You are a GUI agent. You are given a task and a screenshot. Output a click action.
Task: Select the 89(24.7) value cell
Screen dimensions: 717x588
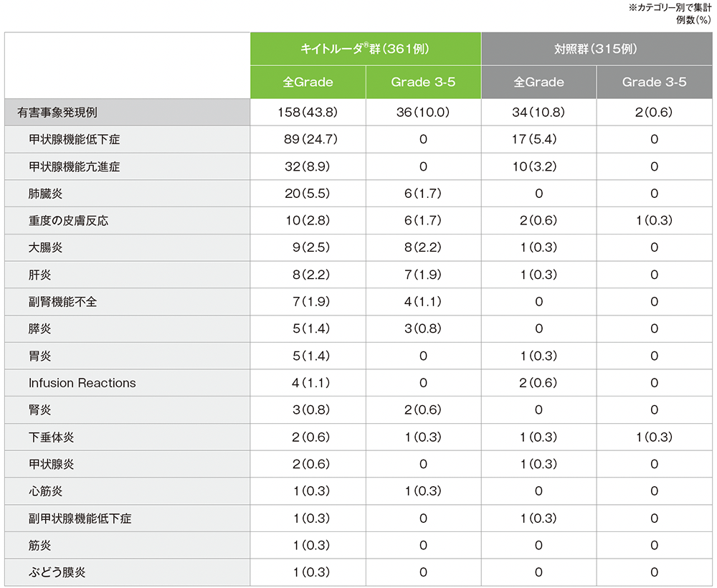308,140
